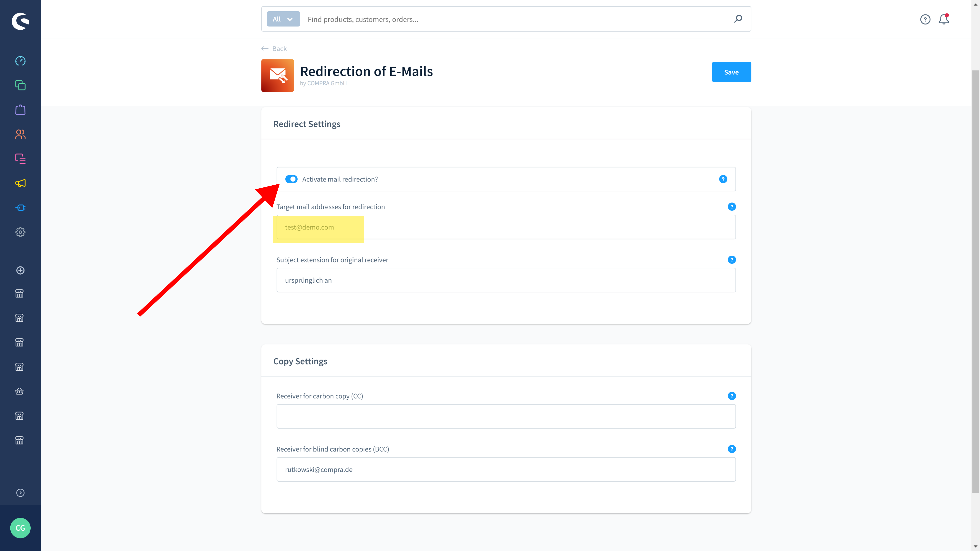This screenshot has width=980, height=551.
Task: Open the Marketing megaphone icon
Action: (20, 183)
